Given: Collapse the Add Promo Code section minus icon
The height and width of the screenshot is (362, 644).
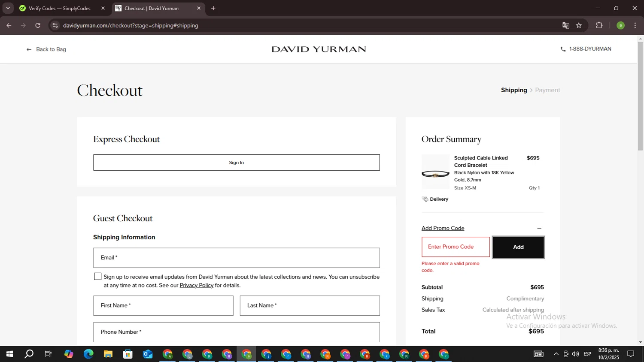Looking at the screenshot, I should pyautogui.click(x=539, y=229).
